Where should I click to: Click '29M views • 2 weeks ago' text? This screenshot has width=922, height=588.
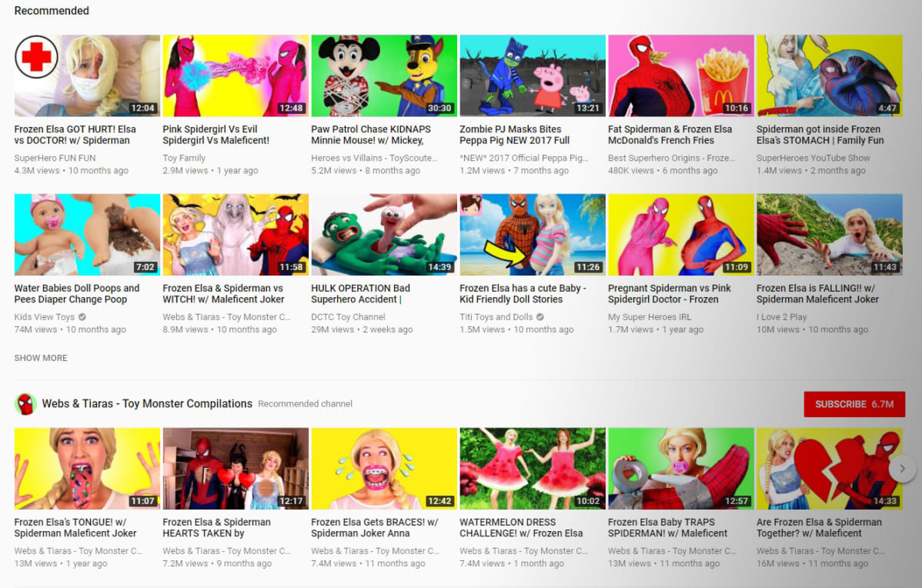pyautogui.click(x=362, y=329)
